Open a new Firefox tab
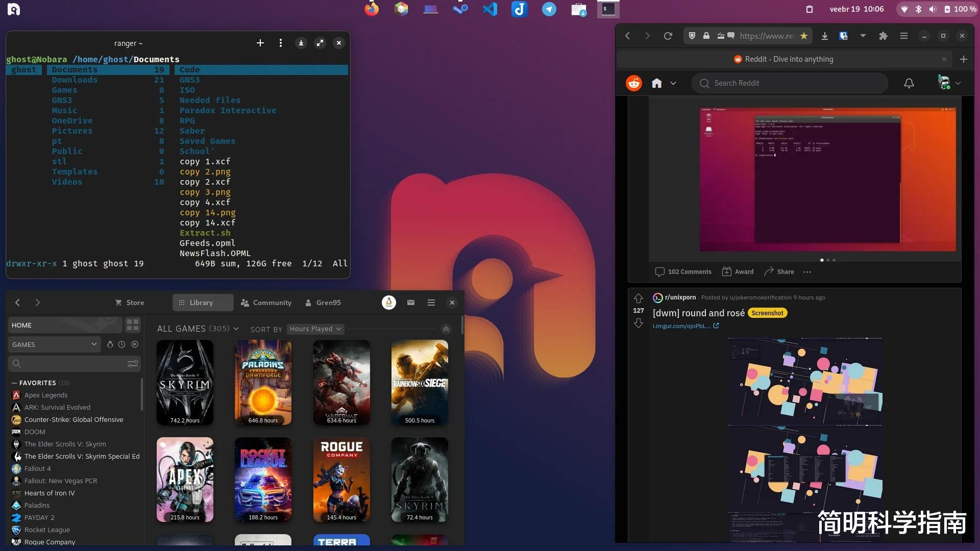Screen dimensions: 980x551 (x=964, y=59)
